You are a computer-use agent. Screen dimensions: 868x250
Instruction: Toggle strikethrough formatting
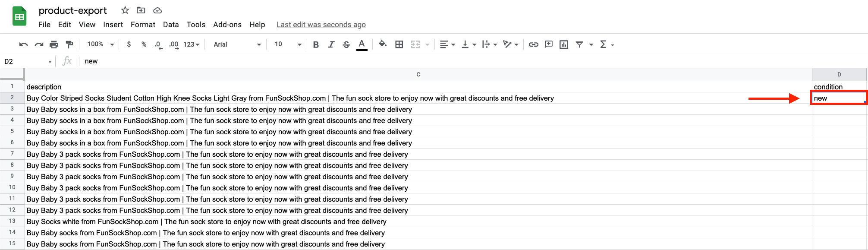tap(346, 44)
